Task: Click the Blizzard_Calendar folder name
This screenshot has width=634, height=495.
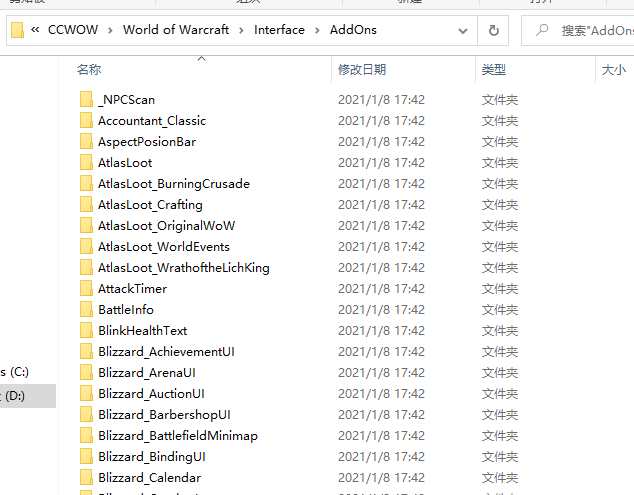Action: tap(150, 478)
